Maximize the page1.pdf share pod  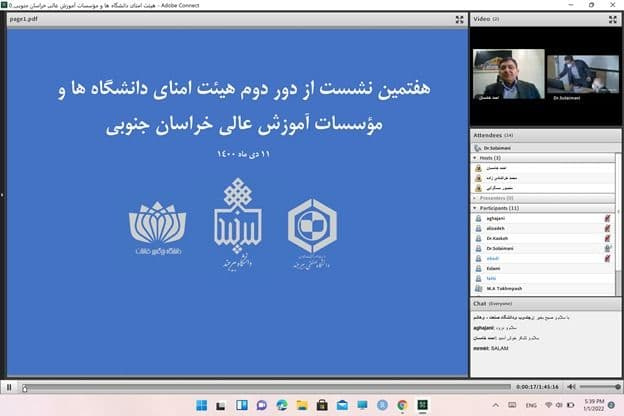(460, 20)
